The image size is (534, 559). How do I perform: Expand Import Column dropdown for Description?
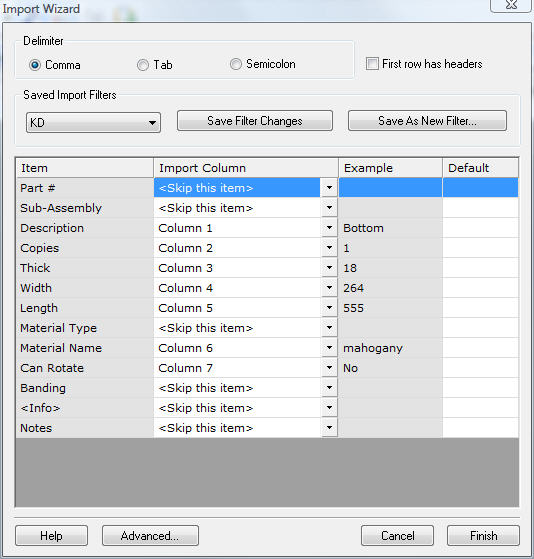coord(329,227)
